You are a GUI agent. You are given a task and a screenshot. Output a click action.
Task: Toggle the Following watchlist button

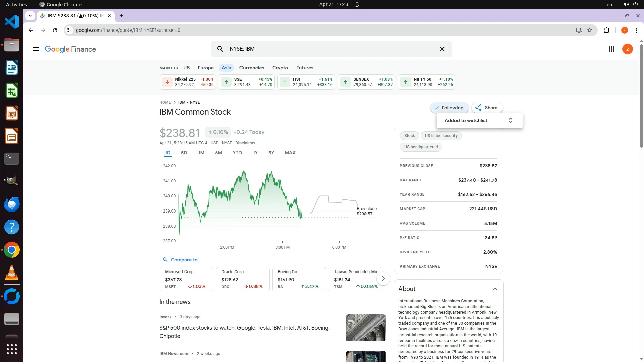click(x=449, y=108)
